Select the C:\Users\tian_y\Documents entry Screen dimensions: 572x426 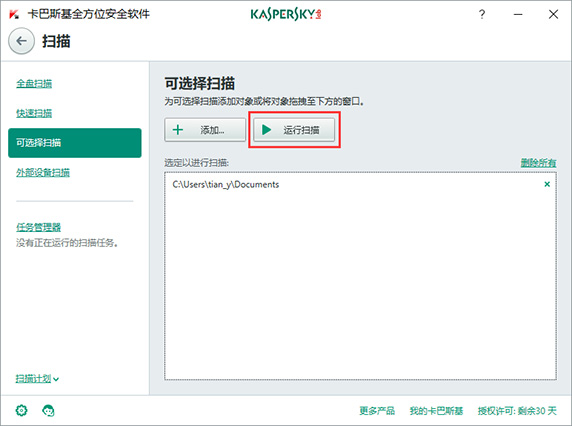[x=360, y=184]
